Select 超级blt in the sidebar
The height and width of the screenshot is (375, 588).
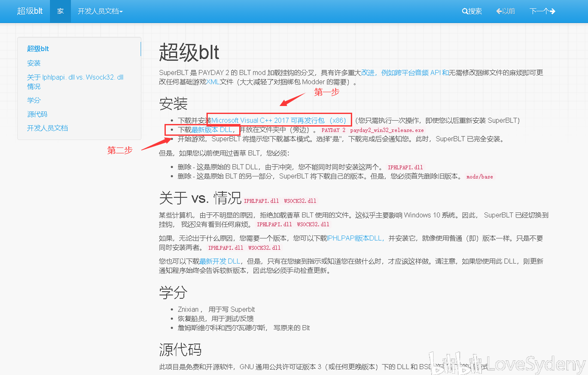click(x=38, y=49)
